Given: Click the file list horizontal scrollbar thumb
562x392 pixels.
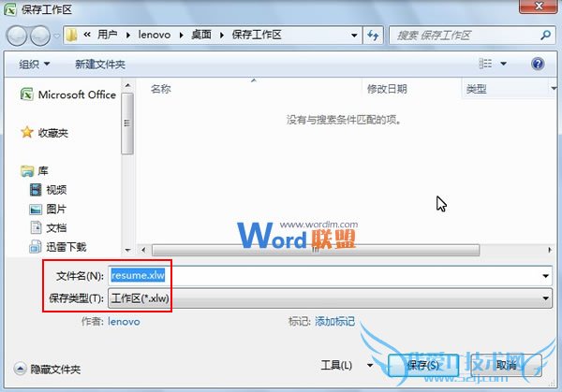Looking at the screenshot, I should [x=316, y=250].
